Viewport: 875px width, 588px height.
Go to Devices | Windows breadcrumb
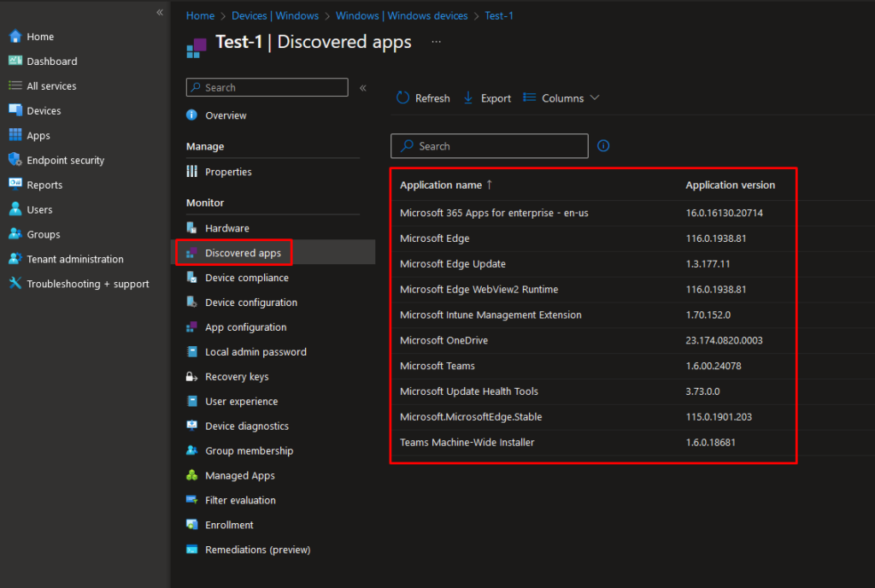coord(275,15)
